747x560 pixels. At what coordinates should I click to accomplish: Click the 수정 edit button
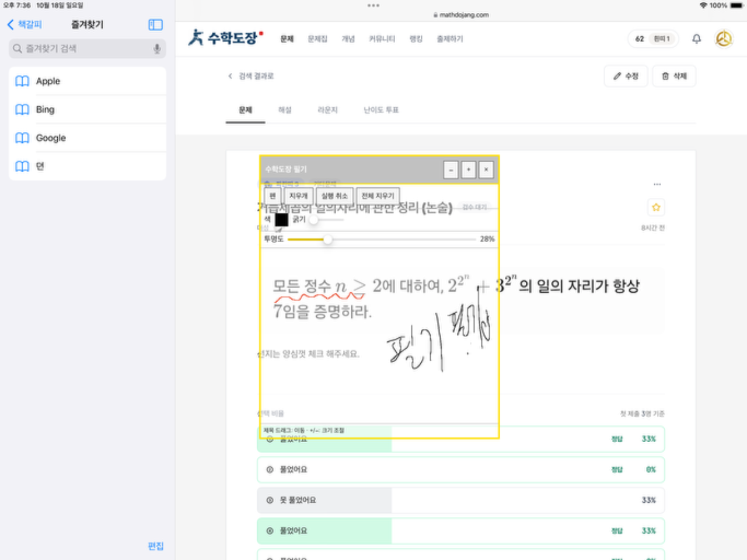click(626, 76)
